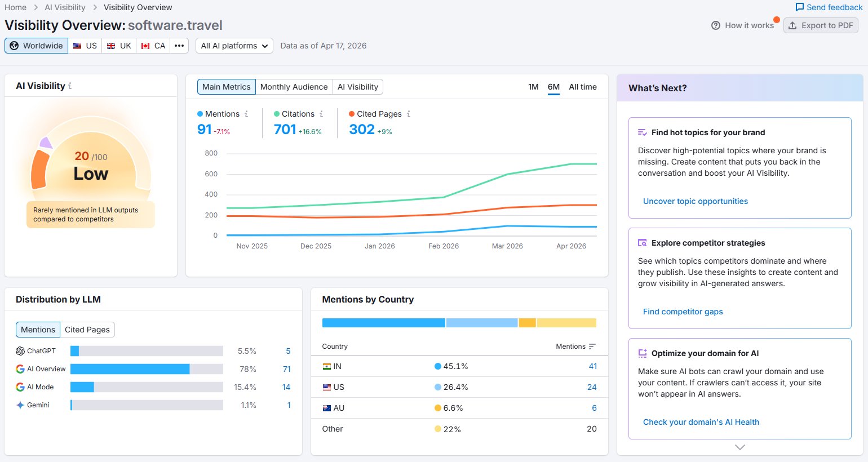868x462 pixels.
Task: Switch to the AI Visibility chart tab
Action: 358,87
